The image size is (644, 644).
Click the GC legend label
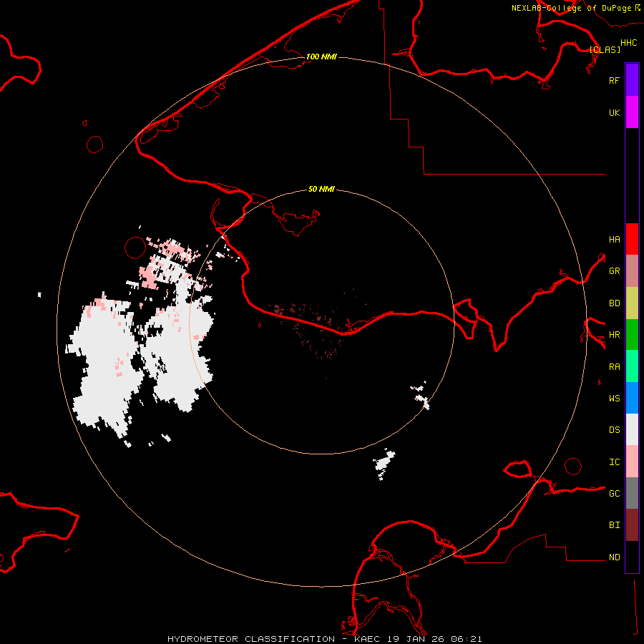pos(614,493)
